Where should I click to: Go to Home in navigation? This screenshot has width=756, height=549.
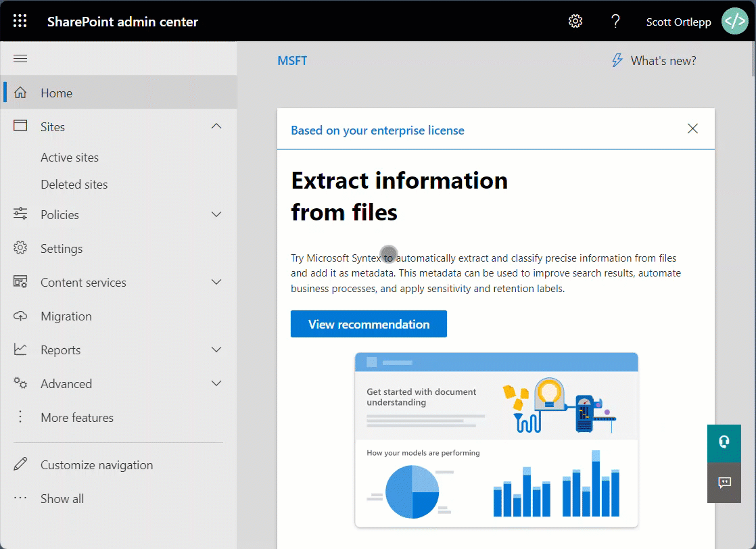click(119, 93)
